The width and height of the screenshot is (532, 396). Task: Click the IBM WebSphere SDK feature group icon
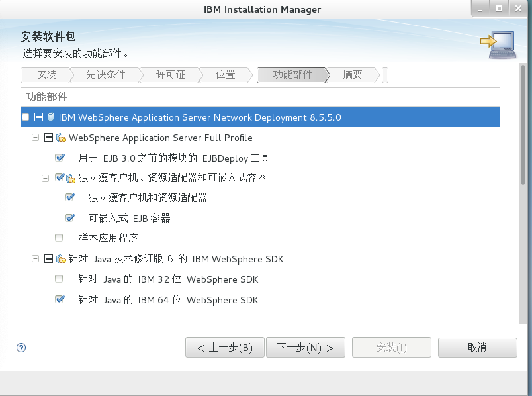(61, 259)
